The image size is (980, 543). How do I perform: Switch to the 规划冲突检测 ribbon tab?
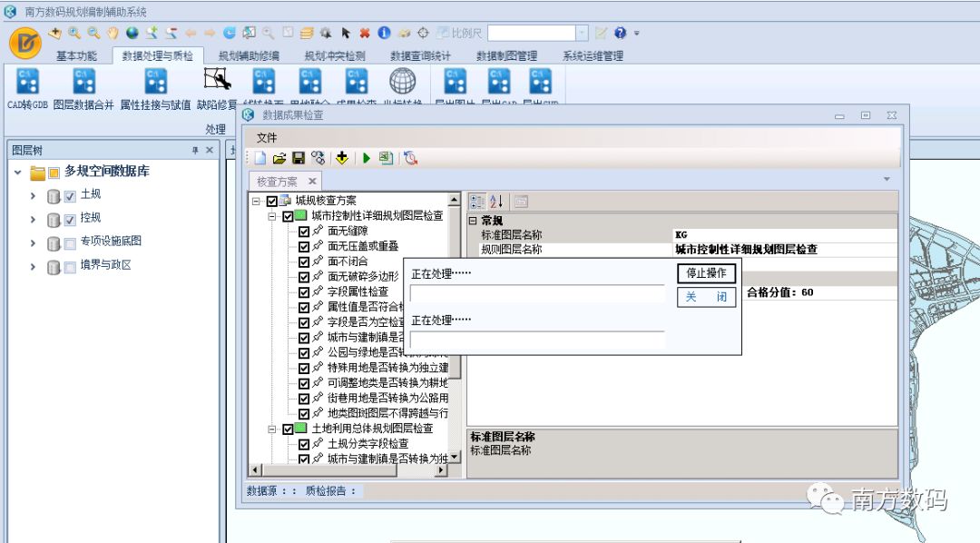[335, 55]
